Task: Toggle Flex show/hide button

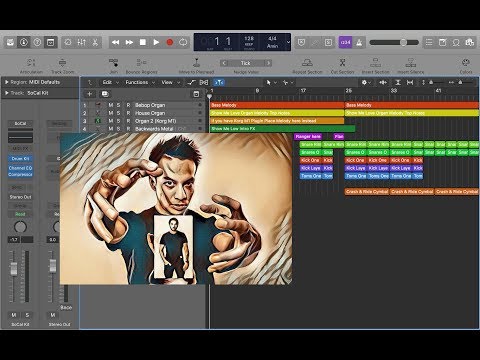Action: [204, 82]
